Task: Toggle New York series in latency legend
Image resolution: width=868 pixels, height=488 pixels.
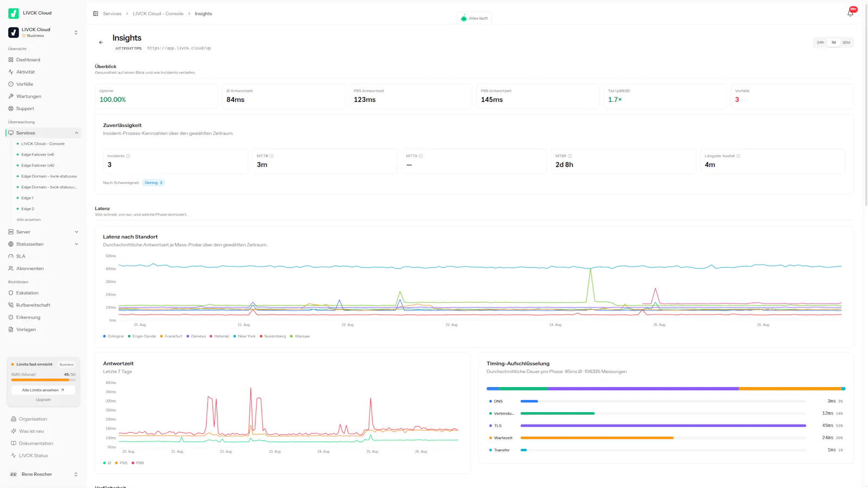Action: [245, 336]
